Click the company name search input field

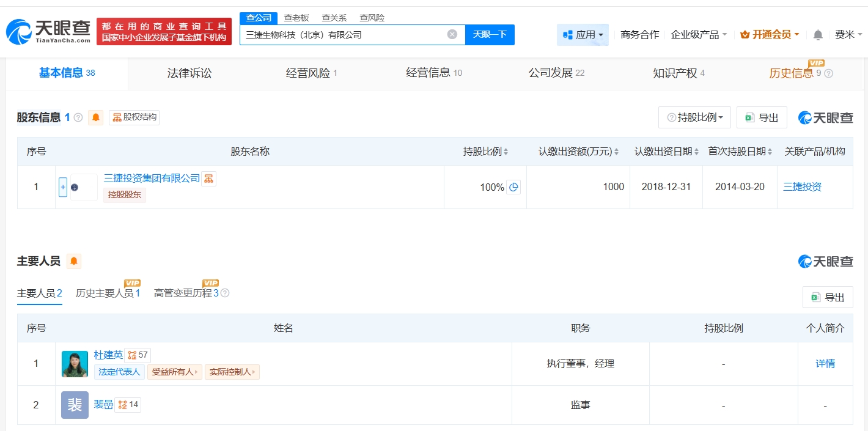coord(342,35)
